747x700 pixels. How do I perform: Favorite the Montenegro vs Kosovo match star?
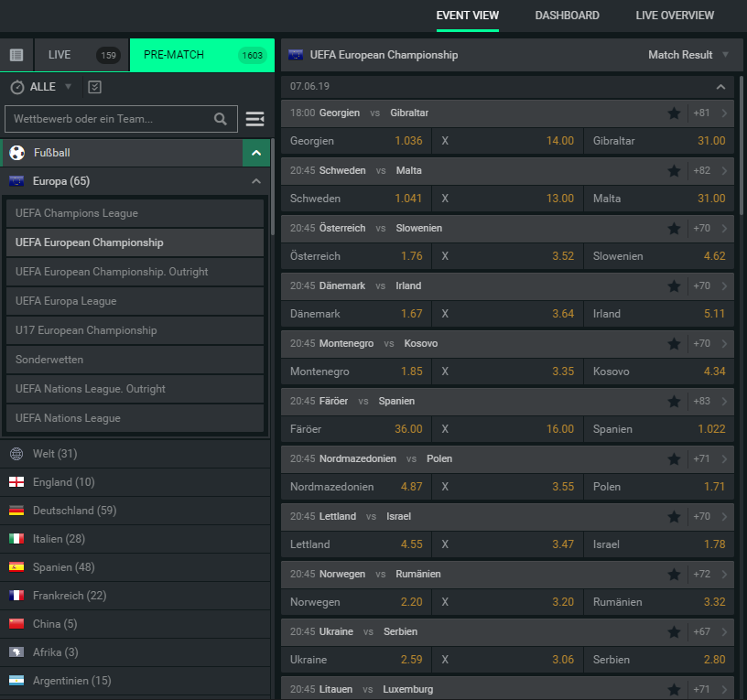(x=674, y=344)
